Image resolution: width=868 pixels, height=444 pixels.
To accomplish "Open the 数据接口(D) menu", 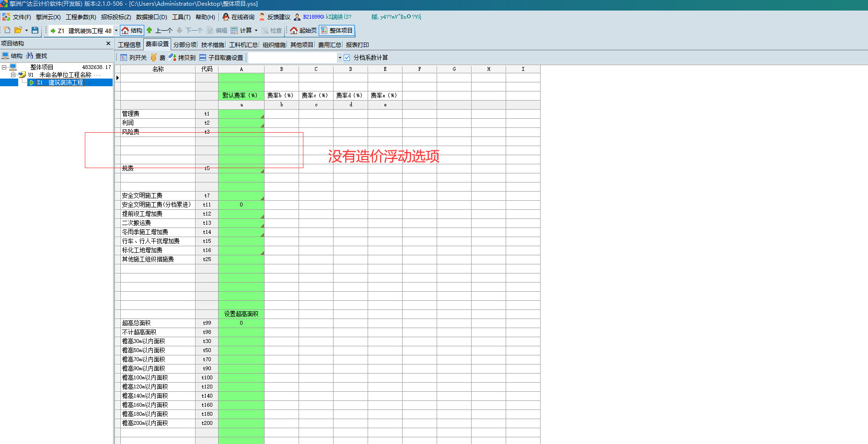I will (x=151, y=17).
